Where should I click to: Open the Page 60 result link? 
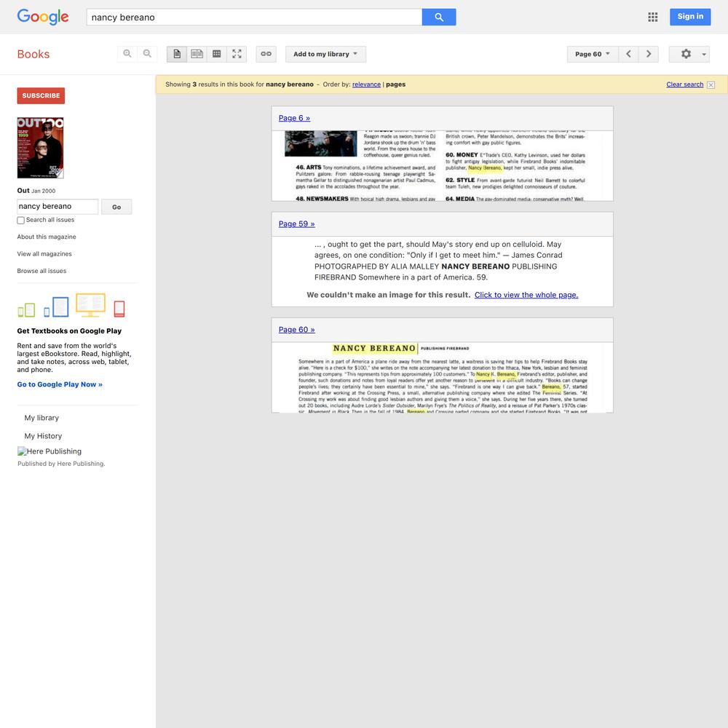click(x=297, y=330)
